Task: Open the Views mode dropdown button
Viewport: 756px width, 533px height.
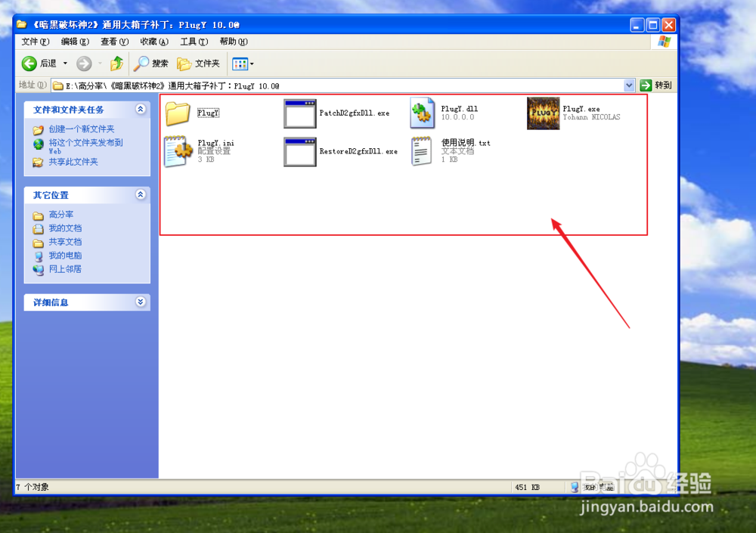Action: click(x=243, y=64)
